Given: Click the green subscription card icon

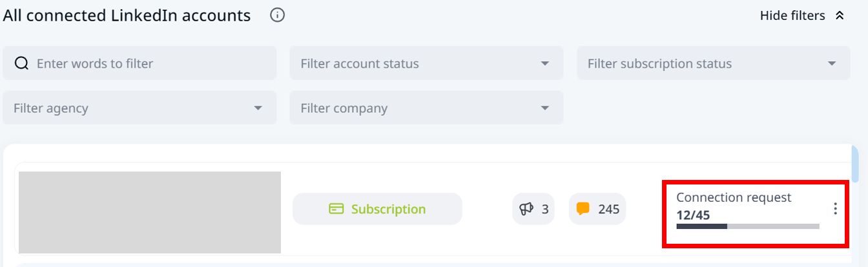Looking at the screenshot, I should (336, 209).
